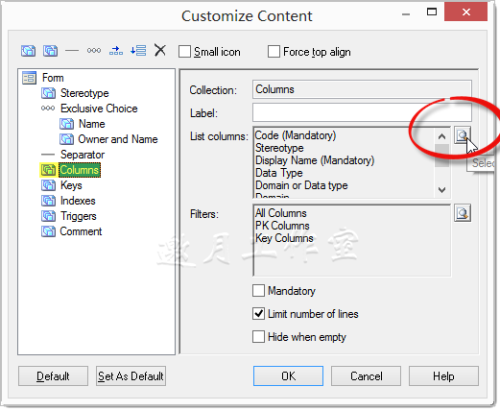Toggle the Mandatory checkbox
The height and width of the screenshot is (411, 500).
tap(259, 291)
